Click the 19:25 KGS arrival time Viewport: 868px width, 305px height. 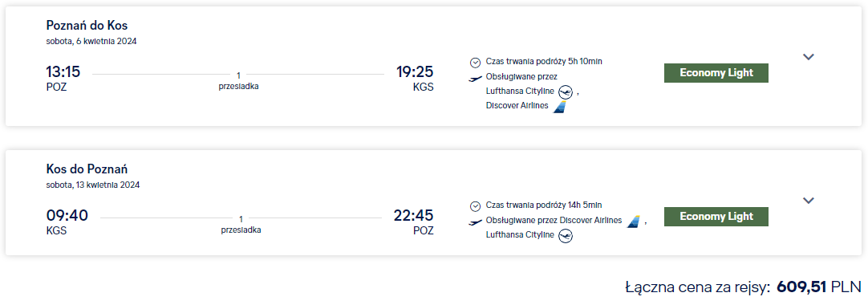(415, 78)
